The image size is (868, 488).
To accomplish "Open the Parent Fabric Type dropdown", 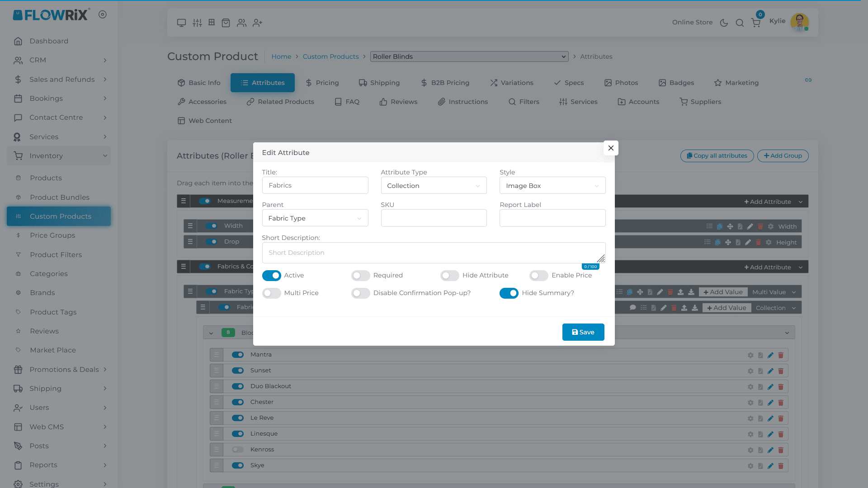I will click(315, 218).
